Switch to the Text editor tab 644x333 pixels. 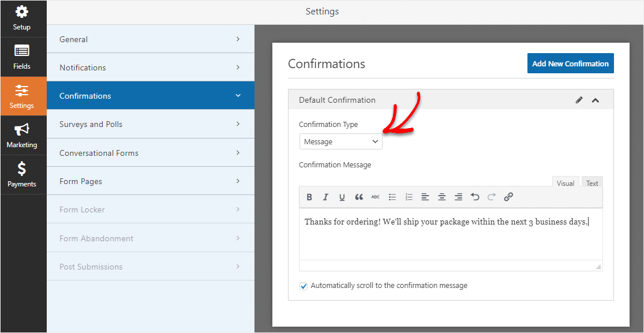tap(592, 184)
